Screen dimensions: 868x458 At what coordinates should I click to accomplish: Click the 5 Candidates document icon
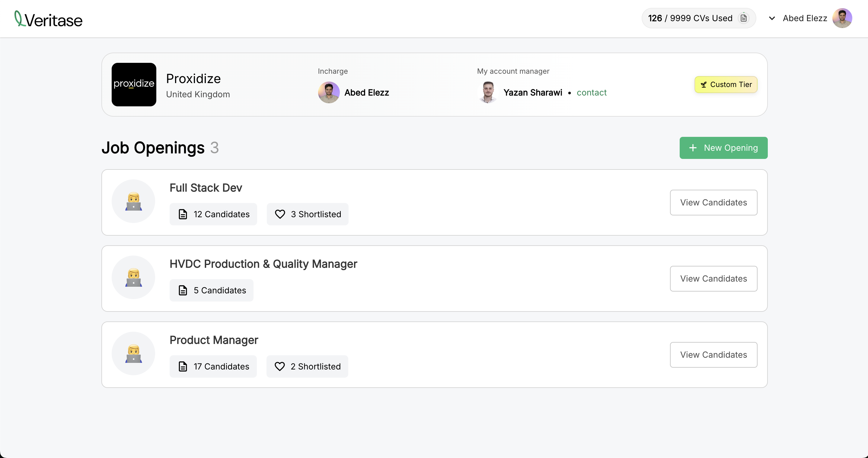183,290
